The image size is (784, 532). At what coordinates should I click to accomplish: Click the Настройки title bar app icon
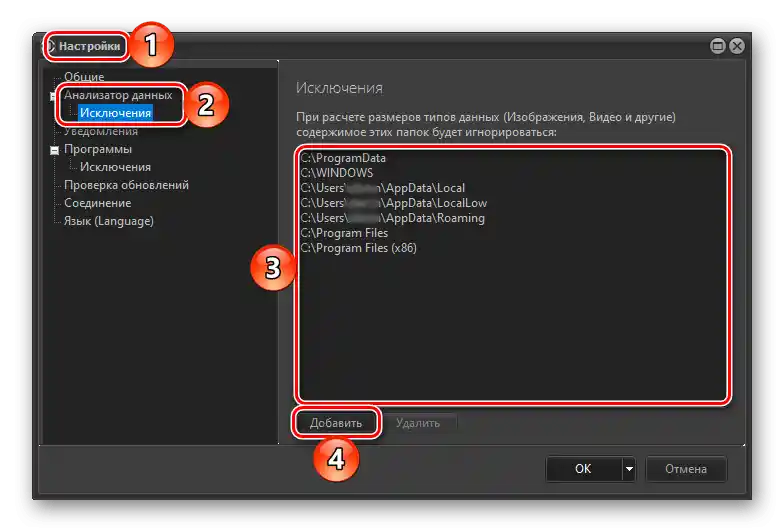tap(50, 46)
